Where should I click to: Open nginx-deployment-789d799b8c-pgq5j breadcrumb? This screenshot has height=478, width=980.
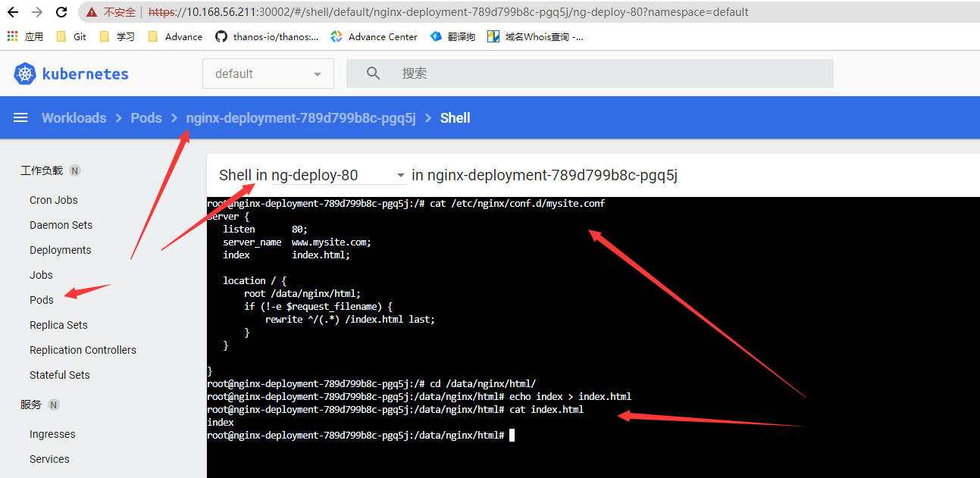pos(301,117)
